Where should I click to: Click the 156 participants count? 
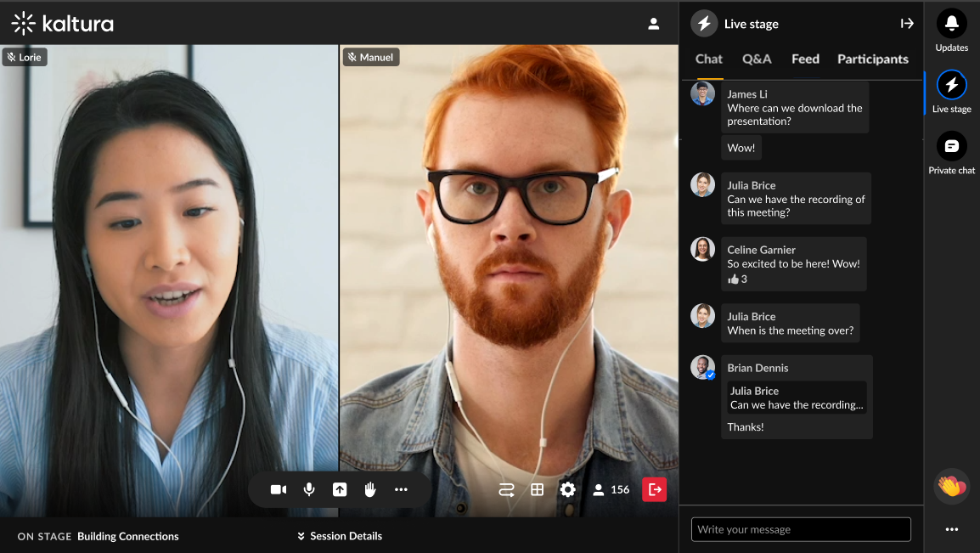(x=611, y=490)
